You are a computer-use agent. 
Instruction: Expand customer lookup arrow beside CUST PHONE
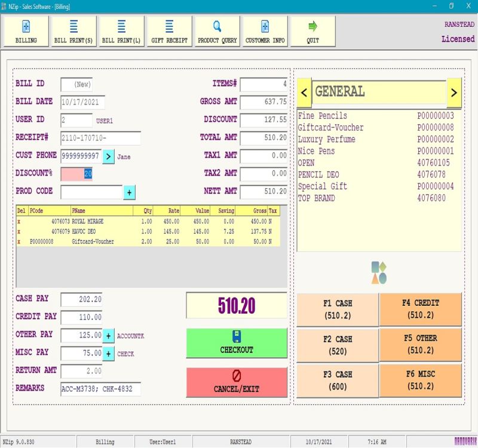(108, 157)
